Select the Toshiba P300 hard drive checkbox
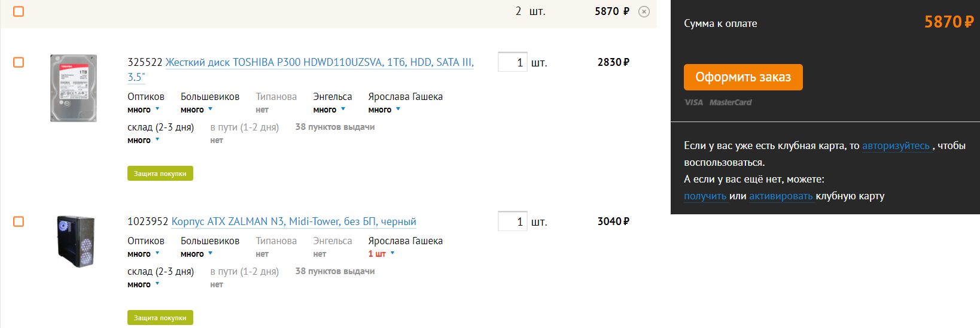Screen dimensions: 980x328 [x=19, y=62]
